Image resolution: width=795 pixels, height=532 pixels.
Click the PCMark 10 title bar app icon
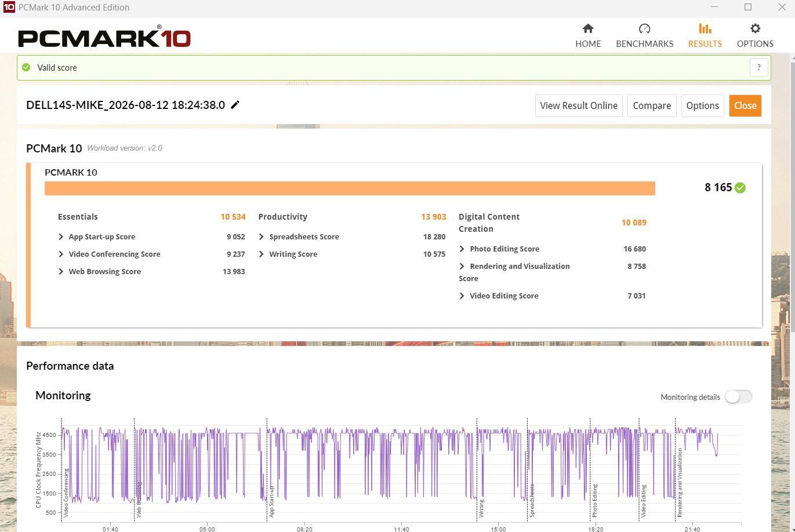[x=9, y=7]
